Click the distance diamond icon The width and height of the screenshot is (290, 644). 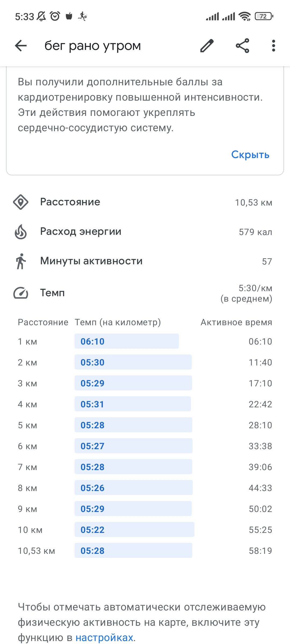tap(21, 202)
